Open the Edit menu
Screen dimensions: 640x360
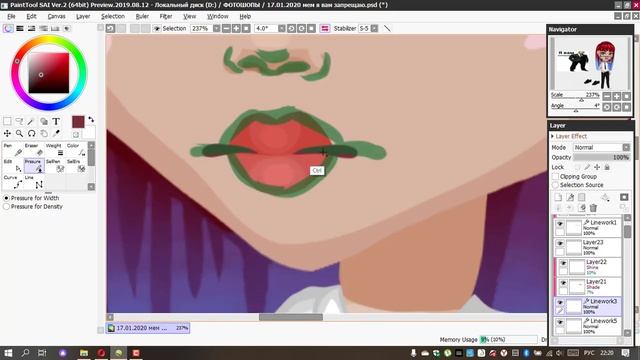(x=31, y=16)
